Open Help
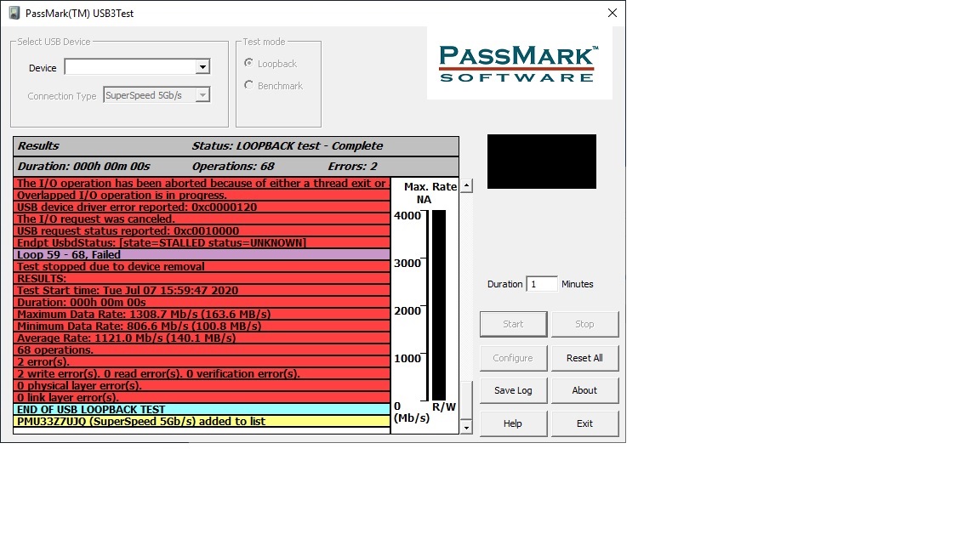This screenshot has width=980, height=551. [513, 423]
